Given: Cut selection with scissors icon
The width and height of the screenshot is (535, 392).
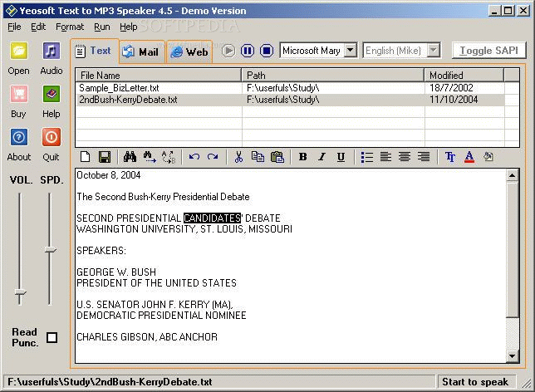Looking at the screenshot, I should coord(239,157).
